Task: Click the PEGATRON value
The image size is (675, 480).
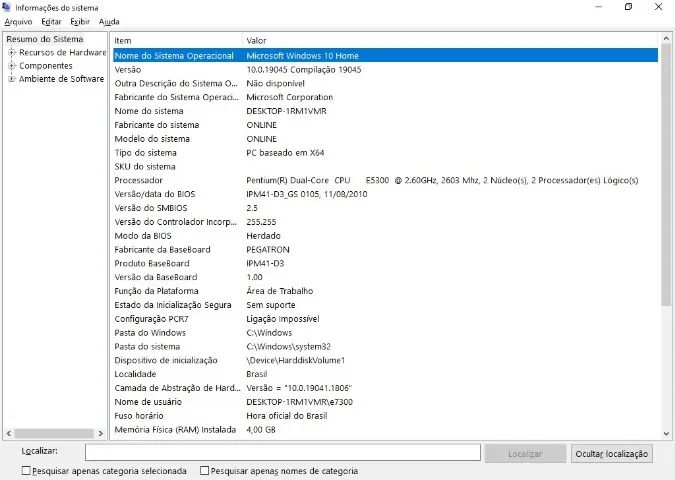Action: pos(268,250)
